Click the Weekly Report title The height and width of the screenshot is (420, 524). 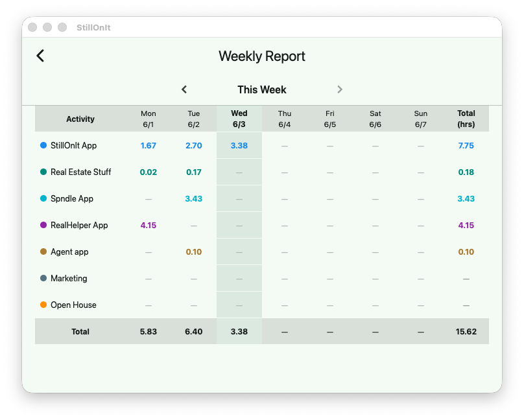262,56
